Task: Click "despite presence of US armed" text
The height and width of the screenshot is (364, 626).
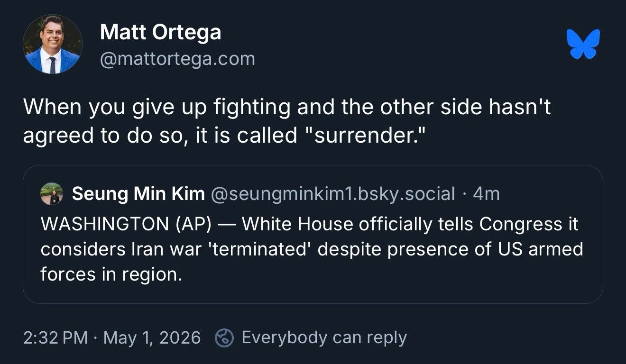Action: click(x=451, y=249)
